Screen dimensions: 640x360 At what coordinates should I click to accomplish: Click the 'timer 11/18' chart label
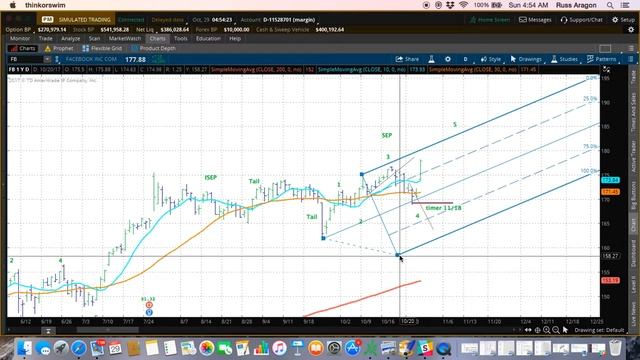pos(443,208)
